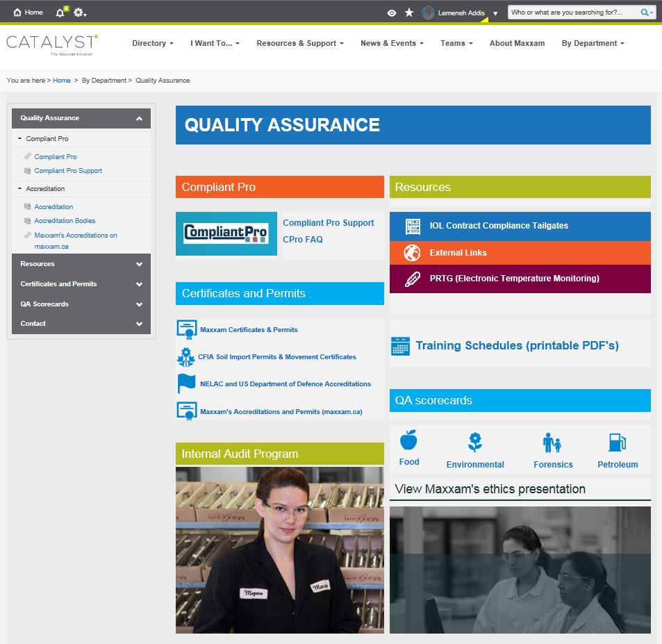This screenshot has width=662, height=644.
Task: Open the settings gear menu
Action: (79, 13)
